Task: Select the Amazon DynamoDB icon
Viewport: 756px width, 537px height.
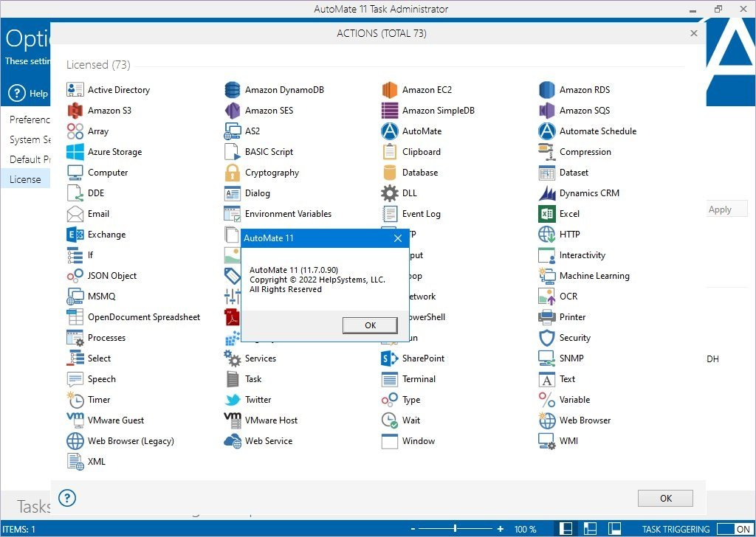Action: click(x=233, y=89)
